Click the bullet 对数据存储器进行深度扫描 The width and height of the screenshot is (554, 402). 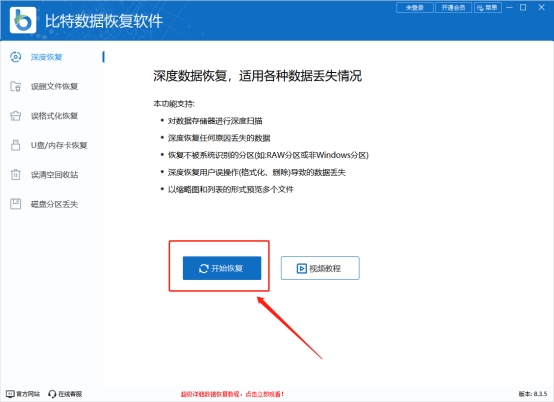[x=215, y=121]
